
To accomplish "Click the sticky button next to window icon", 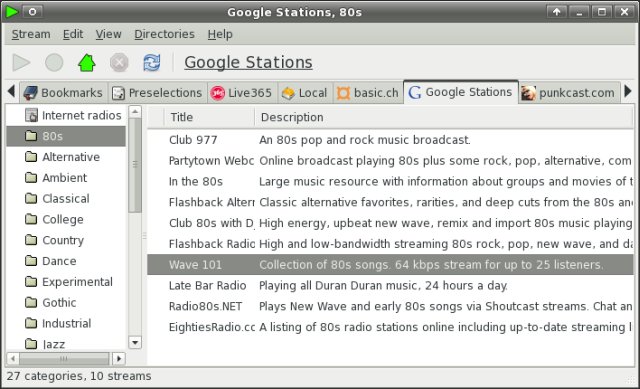I will click(x=32, y=12).
